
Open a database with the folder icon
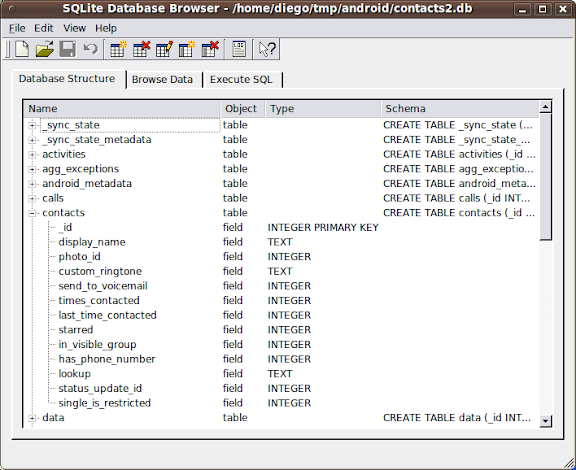tap(45, 49)
